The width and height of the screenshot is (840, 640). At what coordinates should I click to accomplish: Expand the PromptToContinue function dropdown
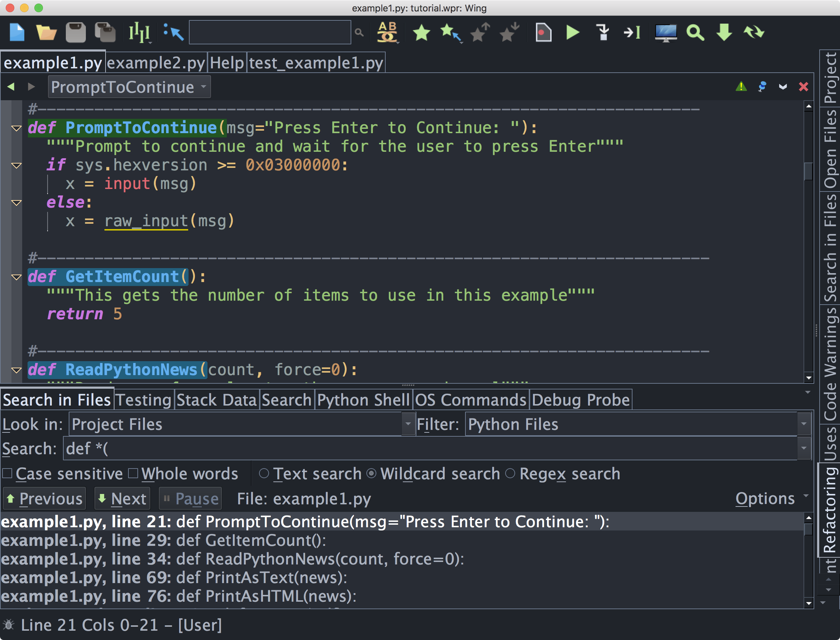pyautogui.click(x=206, y=87)
